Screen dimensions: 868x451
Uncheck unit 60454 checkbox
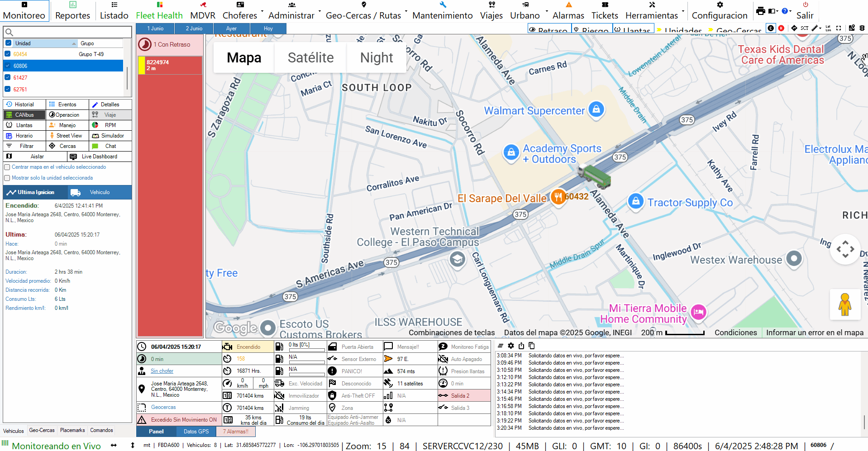(x=7, y=54)
